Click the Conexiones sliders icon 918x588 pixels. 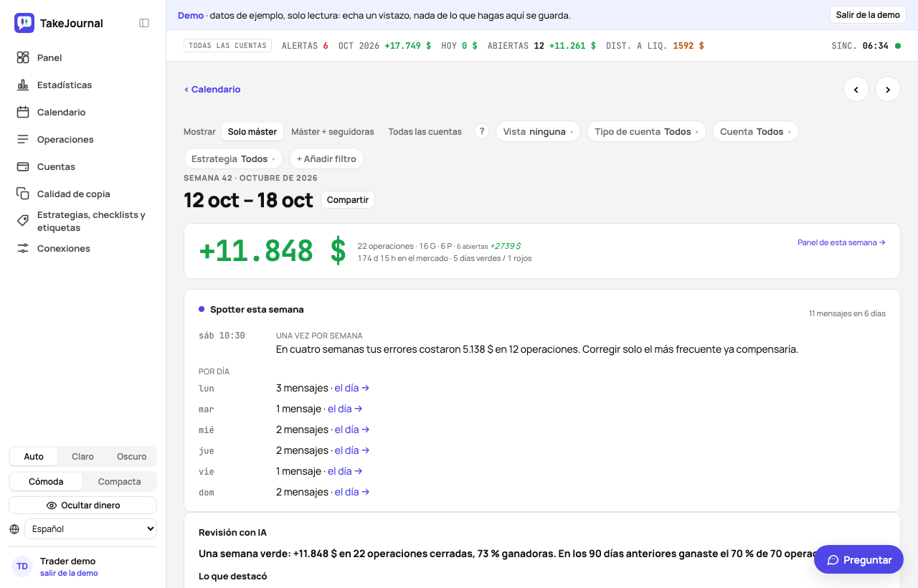click(23, 248)
